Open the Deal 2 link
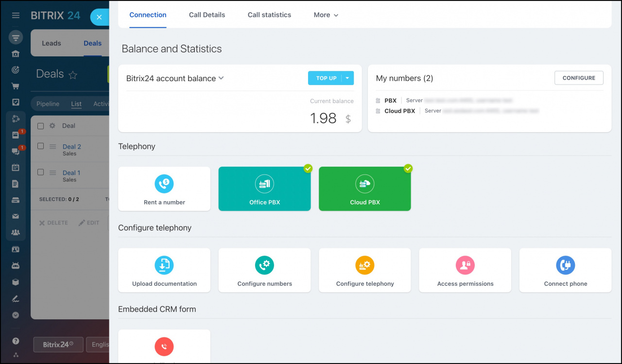The height and width of the screenshot is (364, 622). click(72, 147)
